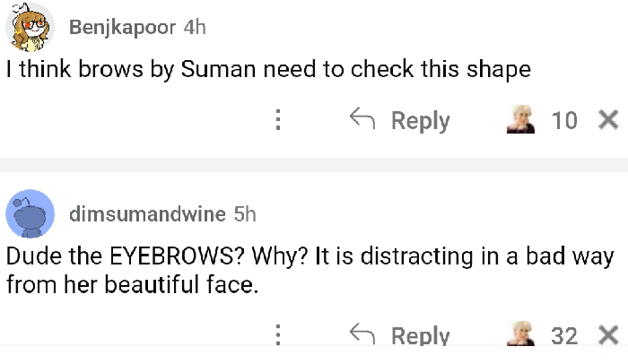
Task: Click the 4h timestamp on Benjkapoor's comment
Action: 195,28
